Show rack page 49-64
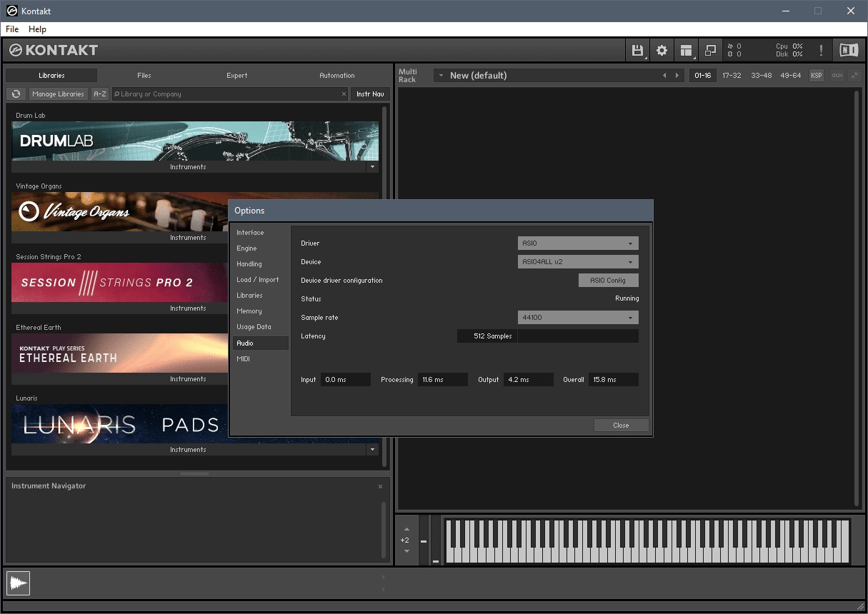 790,75
